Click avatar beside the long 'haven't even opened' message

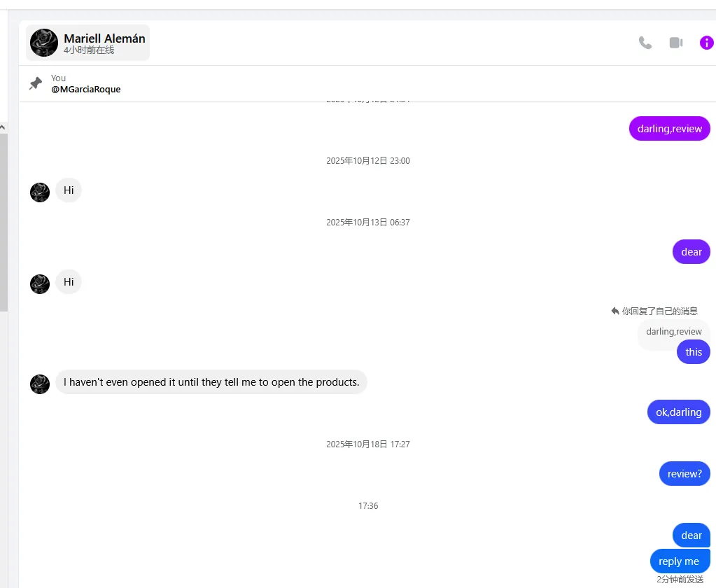pyautogui.click(x=40, y=384)
